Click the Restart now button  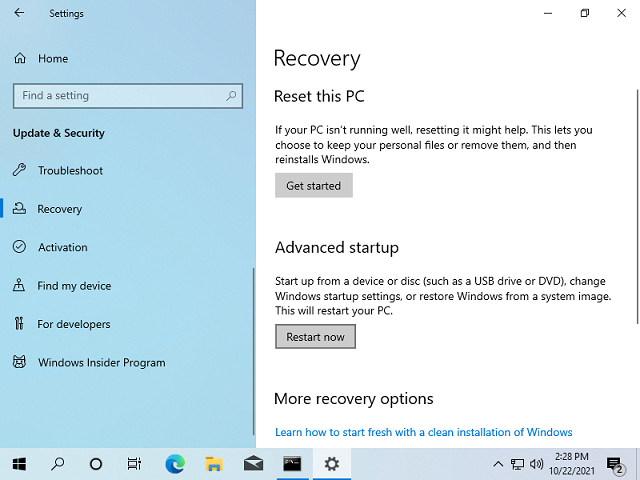[x=315, y=337]
